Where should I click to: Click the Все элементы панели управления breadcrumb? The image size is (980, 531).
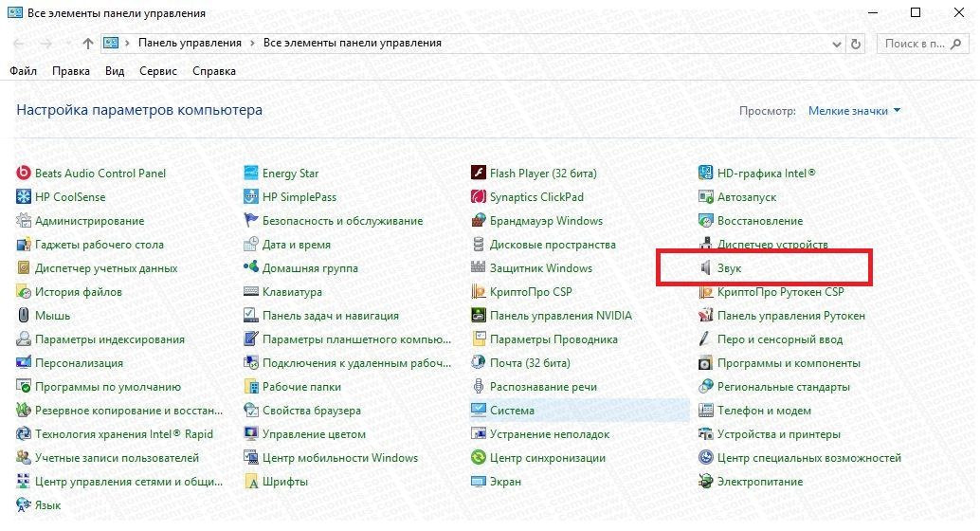click(x=352, y=44)
